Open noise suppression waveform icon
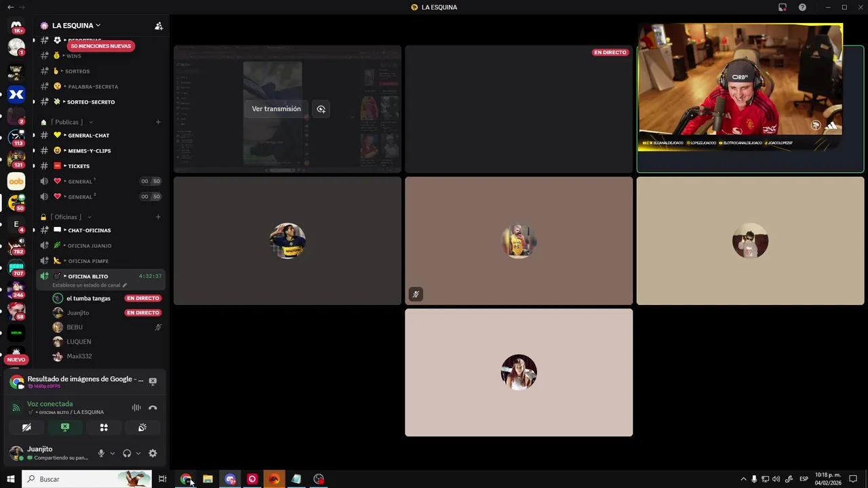The image size is (868, 488). click(136, 407)
